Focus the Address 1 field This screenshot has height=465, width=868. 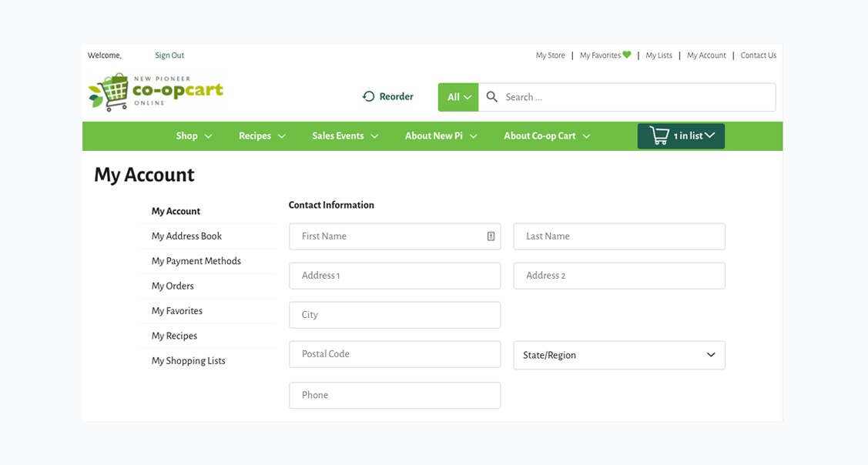(x=394, y=276)
